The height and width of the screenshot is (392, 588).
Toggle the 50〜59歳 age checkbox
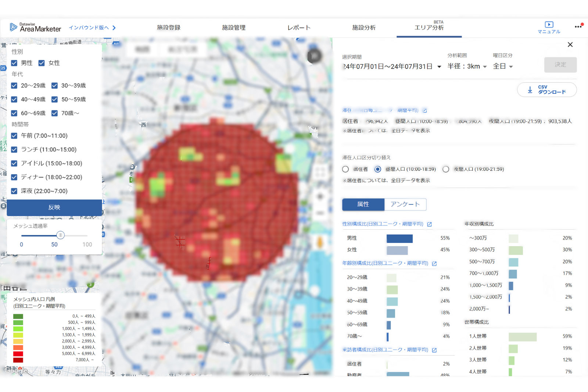(x=54, y=99)
